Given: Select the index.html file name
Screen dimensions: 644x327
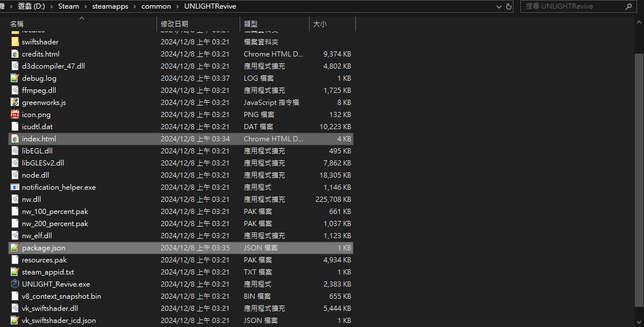Looking at the screenshot, I should [39, 138].
